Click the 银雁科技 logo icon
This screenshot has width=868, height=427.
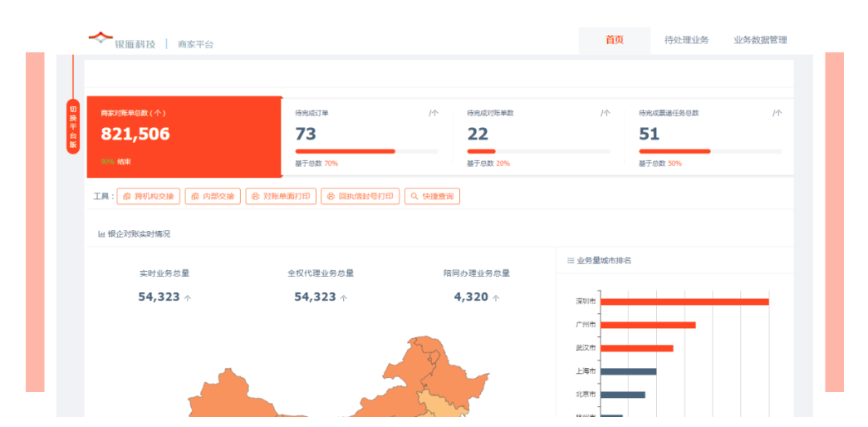point(100,37)
